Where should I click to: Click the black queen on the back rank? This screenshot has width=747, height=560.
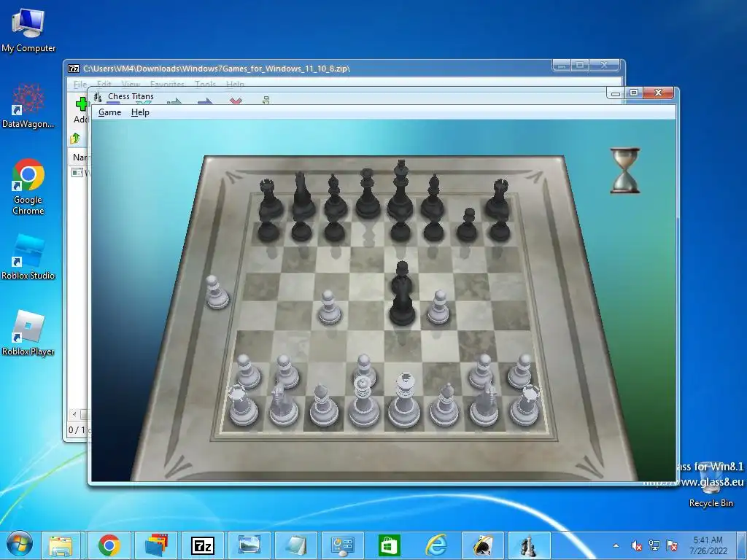coord(368,194)
